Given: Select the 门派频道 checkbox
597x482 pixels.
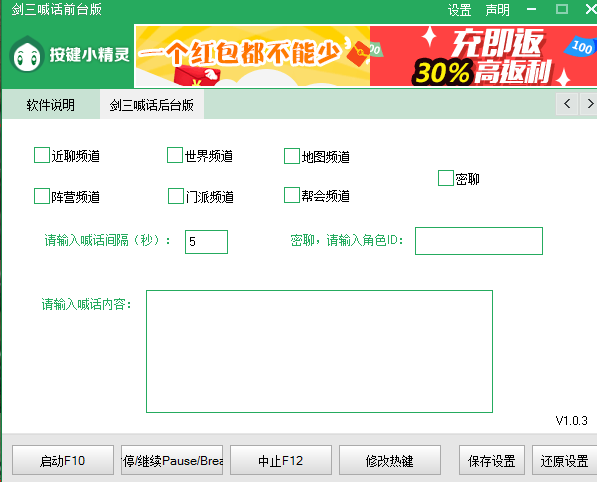Looking at the screenshot, I should [x=176, y=196].
